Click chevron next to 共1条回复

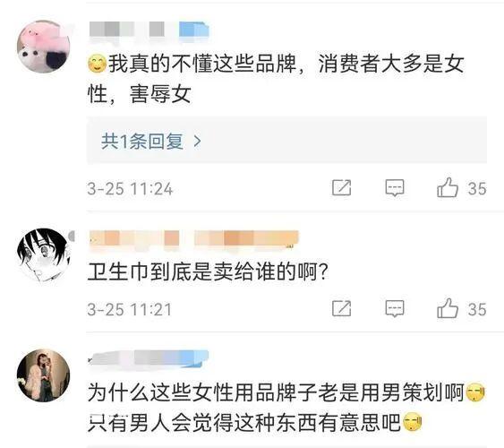(197, 142)
